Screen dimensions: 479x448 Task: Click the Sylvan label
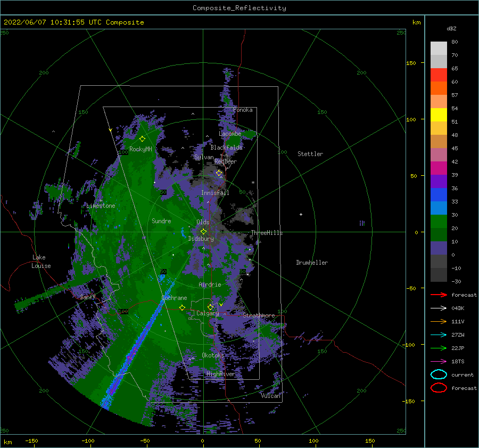tap(204, 157)
